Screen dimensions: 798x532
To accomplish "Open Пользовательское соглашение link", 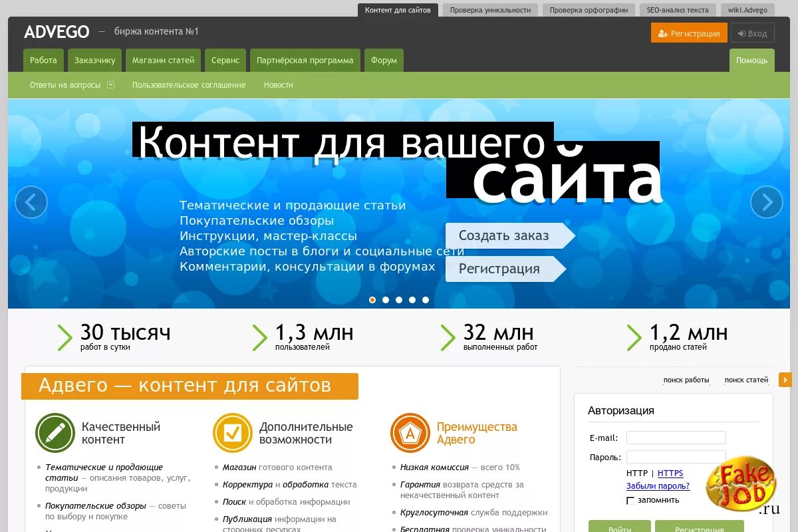I will click(x=189, y=85).
